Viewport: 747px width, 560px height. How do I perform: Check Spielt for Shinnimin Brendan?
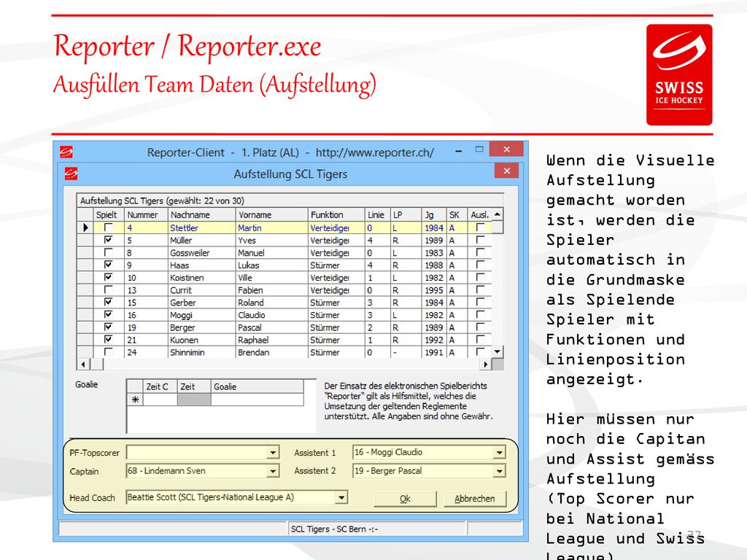pos(109,351)
